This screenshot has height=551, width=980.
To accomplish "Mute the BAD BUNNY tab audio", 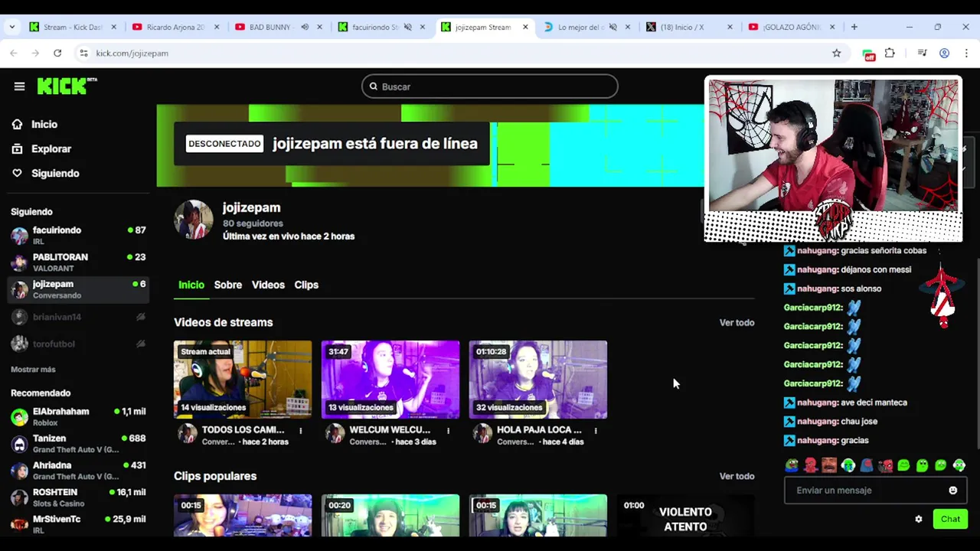I will [305, 27].
